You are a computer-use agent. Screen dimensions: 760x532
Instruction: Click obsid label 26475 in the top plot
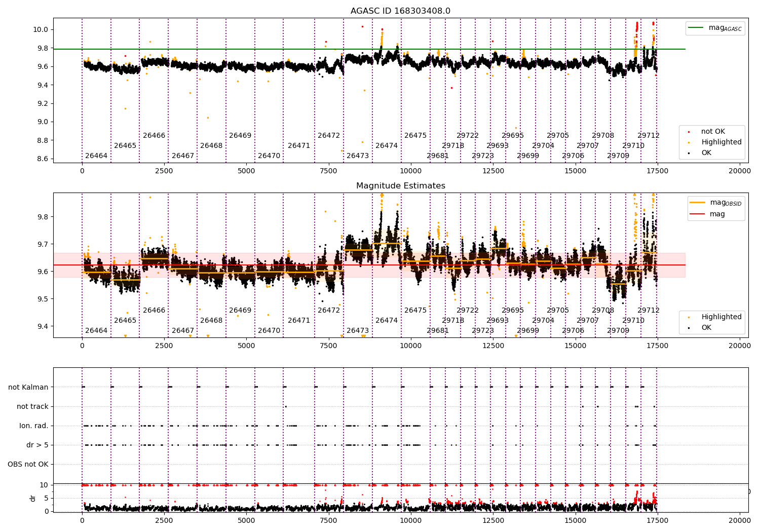tap(415, 135)
